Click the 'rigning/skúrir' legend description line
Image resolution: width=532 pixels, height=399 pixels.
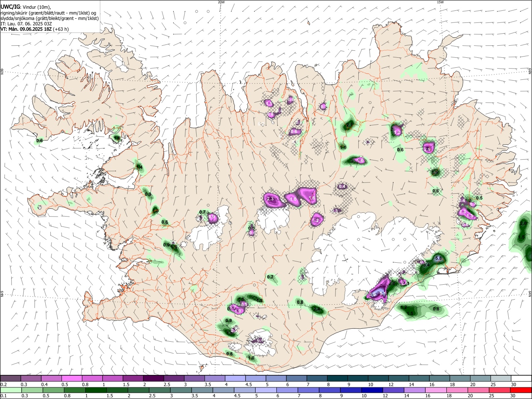[49, 13]
